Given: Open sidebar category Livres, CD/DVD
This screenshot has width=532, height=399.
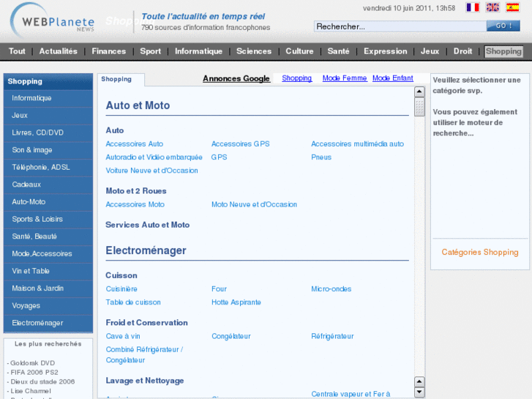Looking at the screenshot, I should coord(48,133).
